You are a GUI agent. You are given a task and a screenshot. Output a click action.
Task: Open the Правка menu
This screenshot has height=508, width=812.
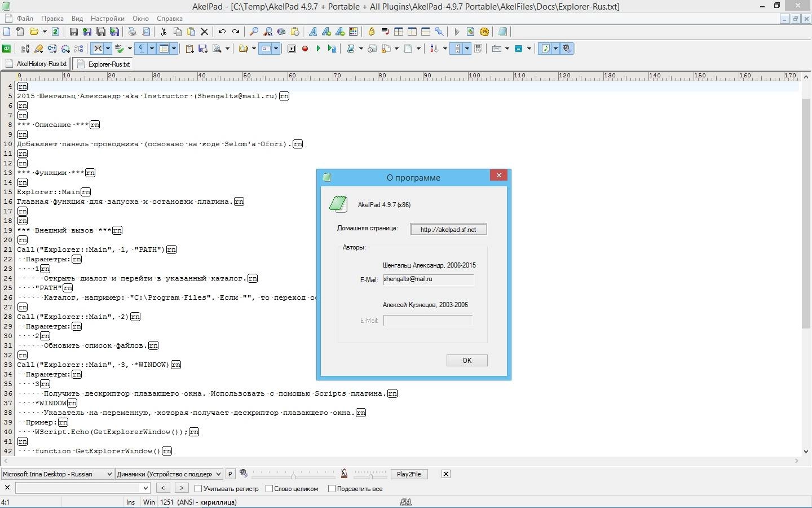[x=52, y=19]
